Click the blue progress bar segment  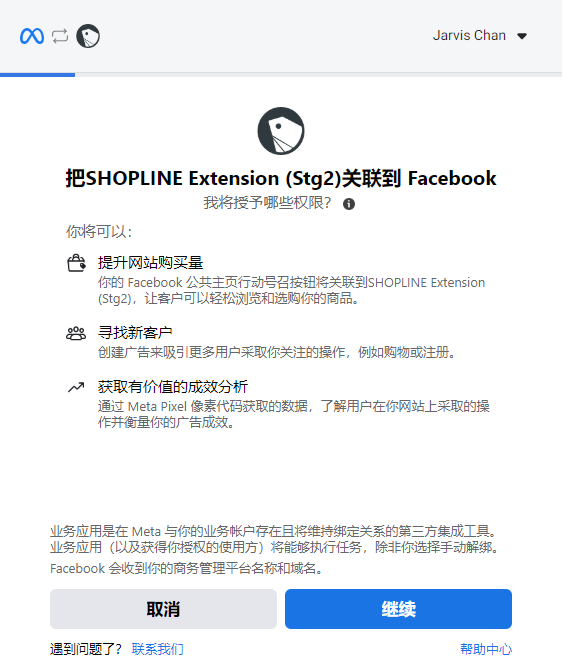(x=38, y=75)
